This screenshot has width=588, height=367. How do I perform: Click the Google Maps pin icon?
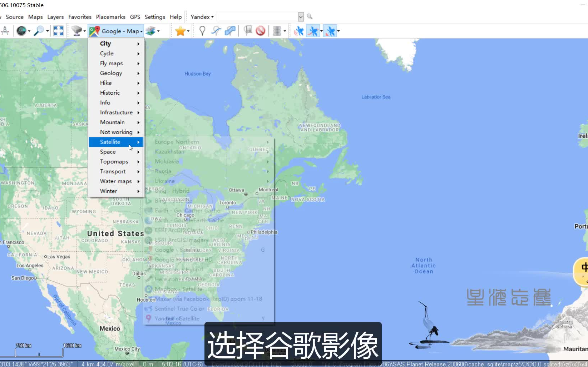point(94,31)
